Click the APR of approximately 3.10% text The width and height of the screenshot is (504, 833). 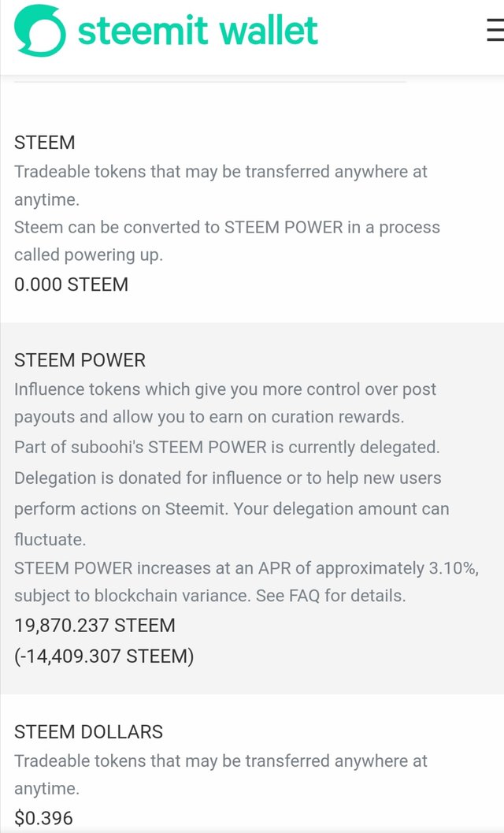pos(368,568)
